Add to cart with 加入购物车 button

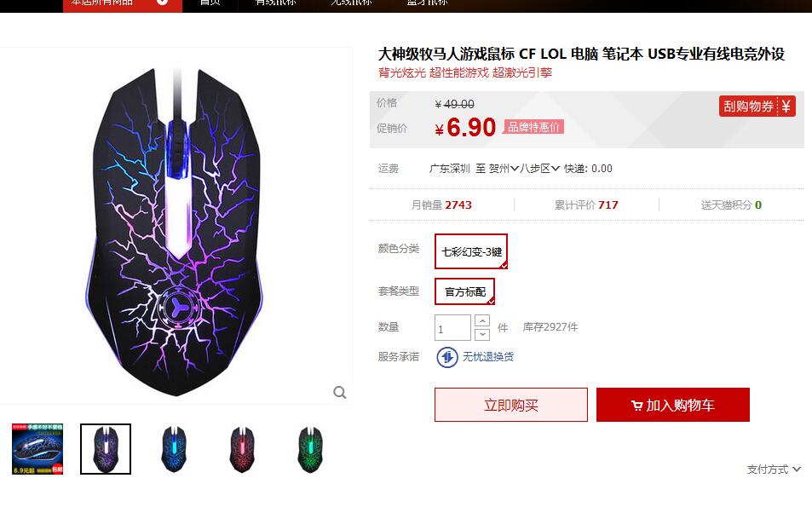pyautogui.click(x=673, y=405)
